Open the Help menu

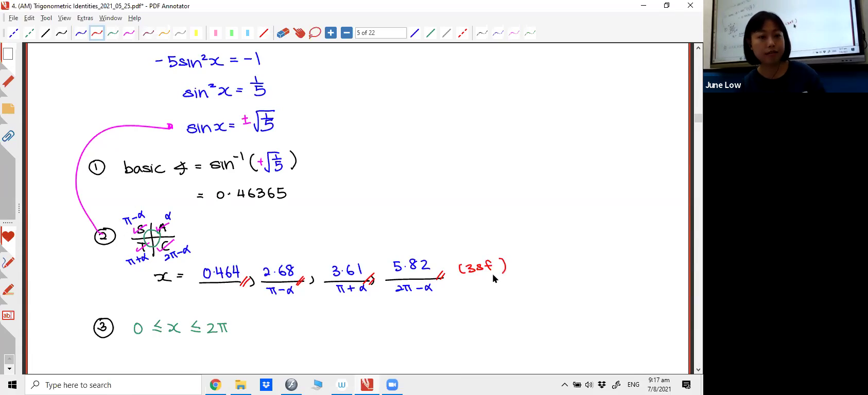pos(134,18)
